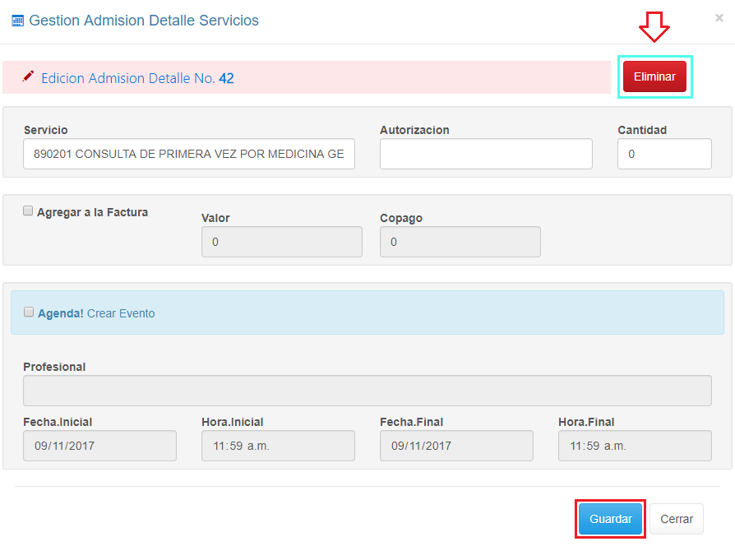Close the dialog with the X icon
735x560 pixels.
coord(719,18)
